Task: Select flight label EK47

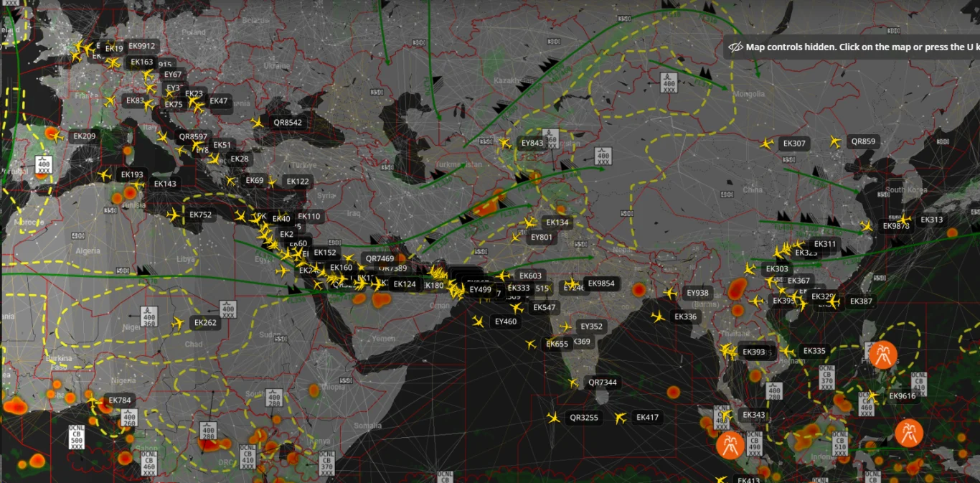Action: (219, 101)
